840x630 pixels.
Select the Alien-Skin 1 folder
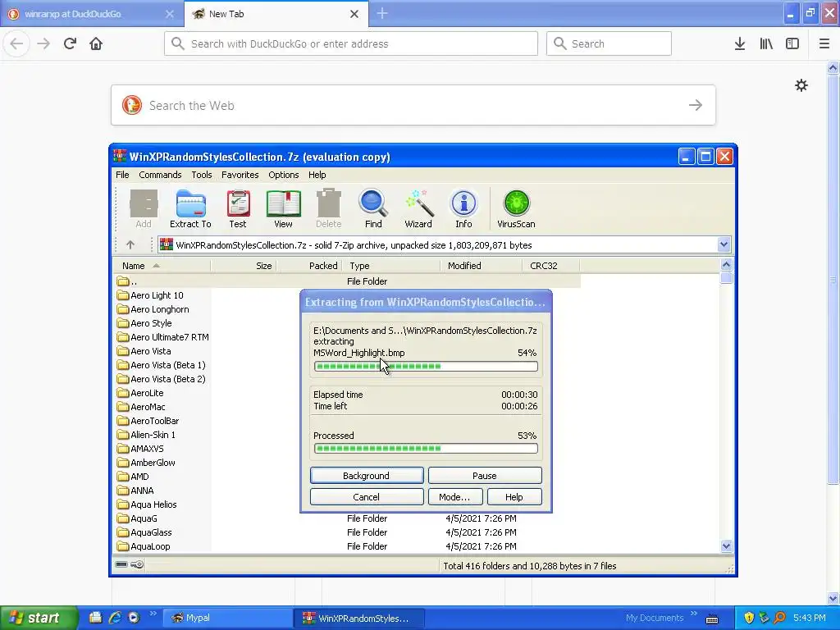point(146,435)
